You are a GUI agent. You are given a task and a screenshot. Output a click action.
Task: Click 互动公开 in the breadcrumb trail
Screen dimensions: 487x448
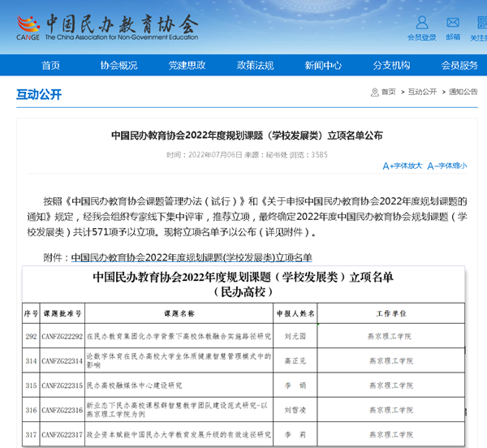[422, 92]
